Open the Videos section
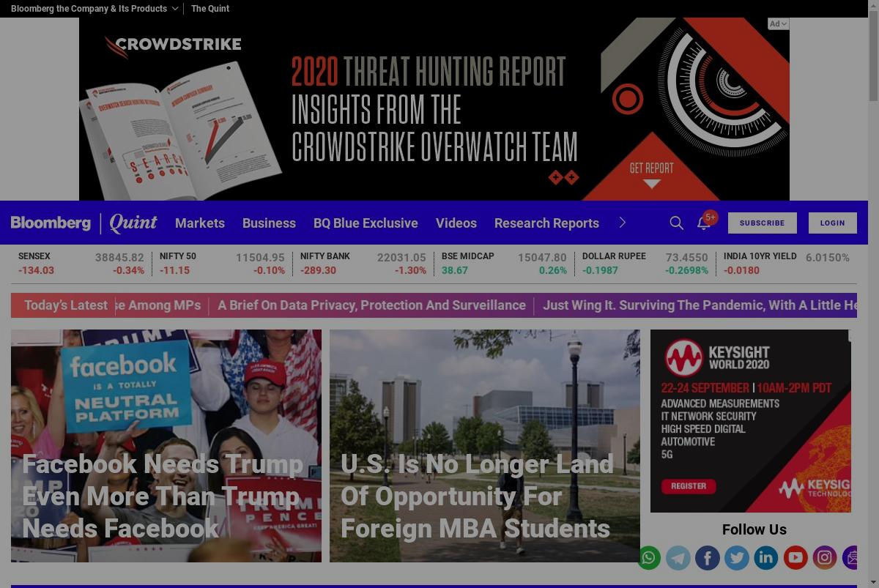The image size is (879, 588). tap(456, 223)
